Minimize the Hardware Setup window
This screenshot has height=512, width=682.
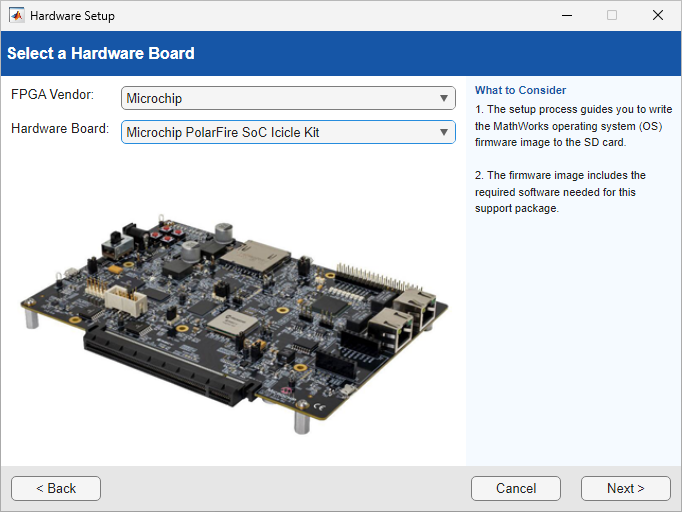click(x=566, y=16)
